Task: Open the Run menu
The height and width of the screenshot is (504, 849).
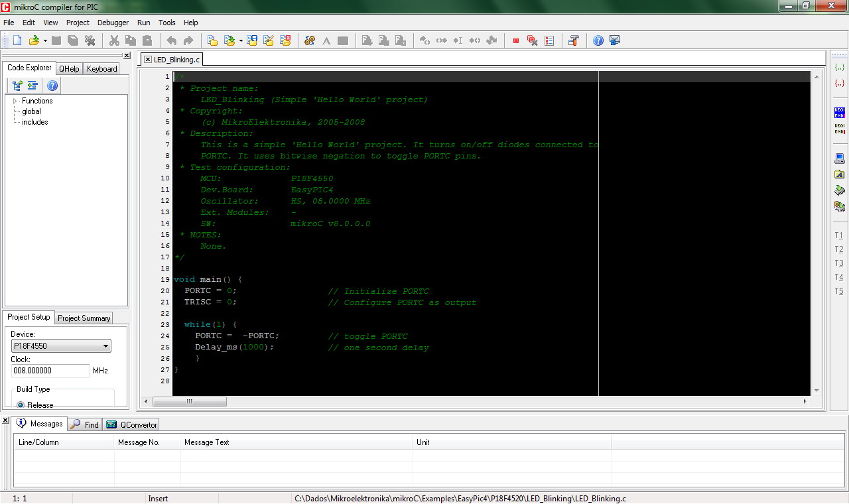Action: 143,23
